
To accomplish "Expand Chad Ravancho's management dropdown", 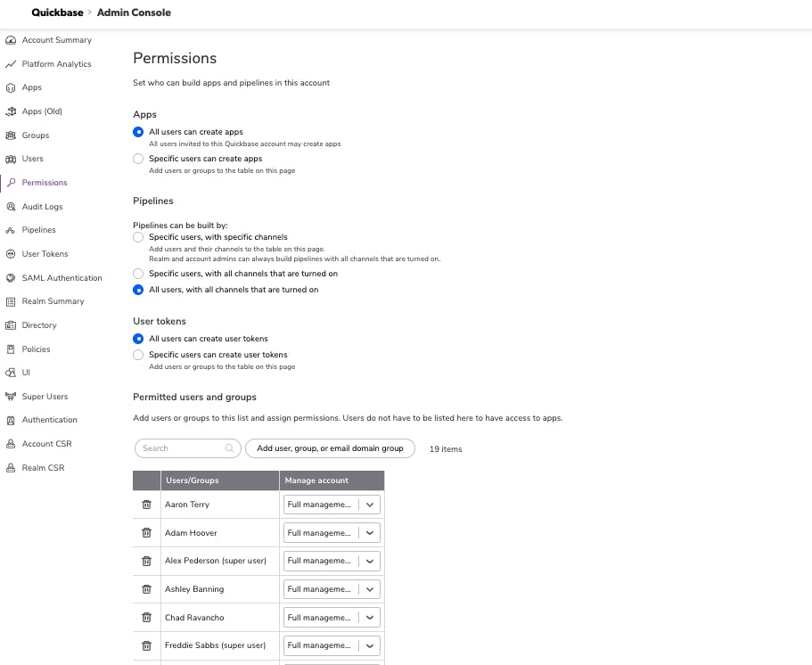I will pyautogui.click(x=332, y=618).
